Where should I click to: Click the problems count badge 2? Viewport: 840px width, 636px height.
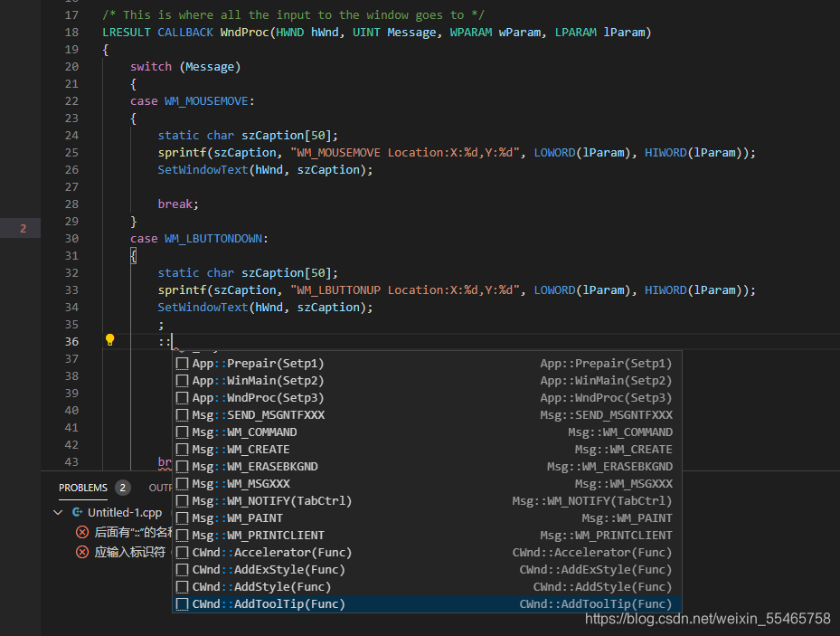(x=123, y=488)
